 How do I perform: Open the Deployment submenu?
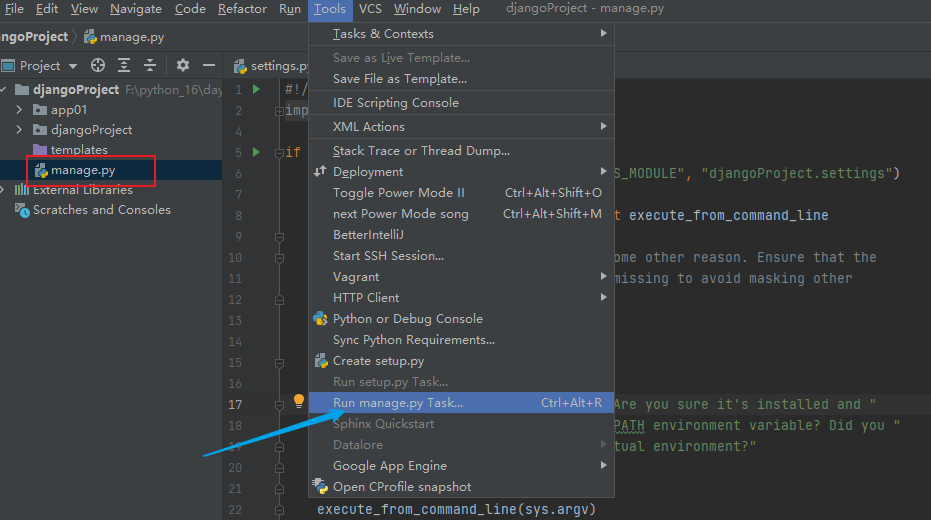click(x=461, y=172)
